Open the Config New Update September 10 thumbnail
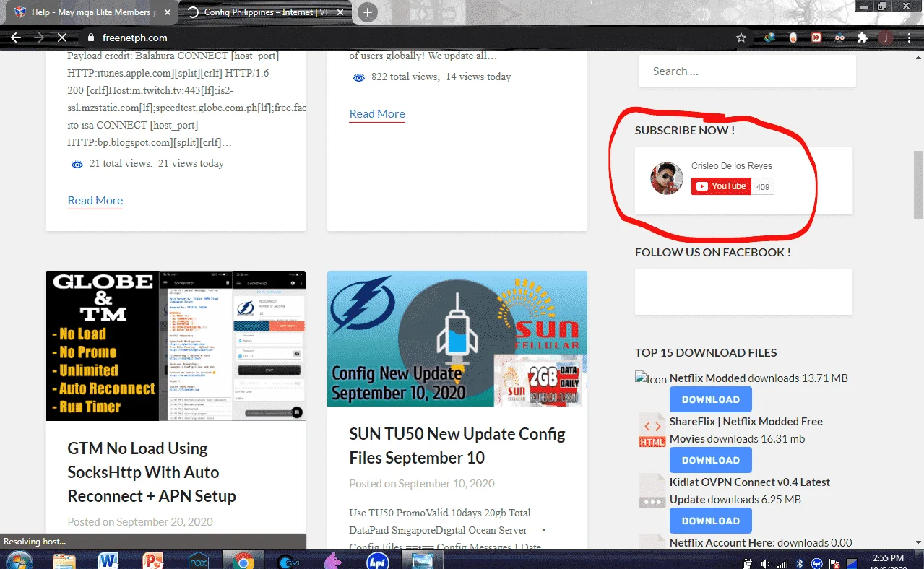924x569 pixels. [457, 339]
